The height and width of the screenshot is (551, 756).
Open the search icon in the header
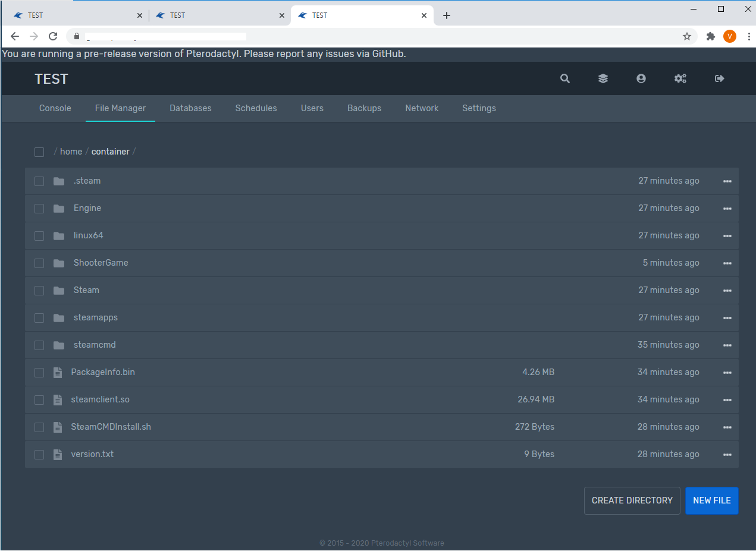564,78
